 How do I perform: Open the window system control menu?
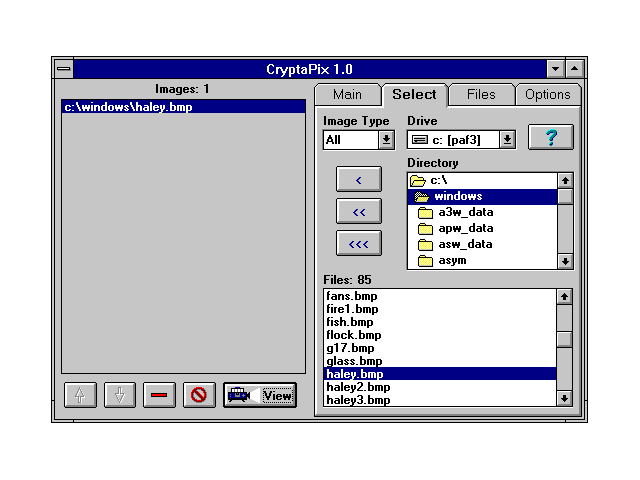click(x=64, y=69)
